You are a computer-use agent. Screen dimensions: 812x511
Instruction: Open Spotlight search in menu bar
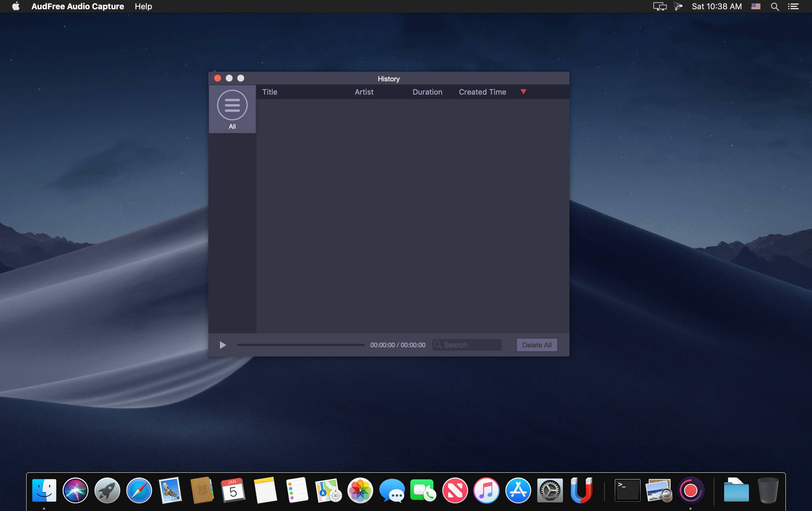(x=775, y=6)
